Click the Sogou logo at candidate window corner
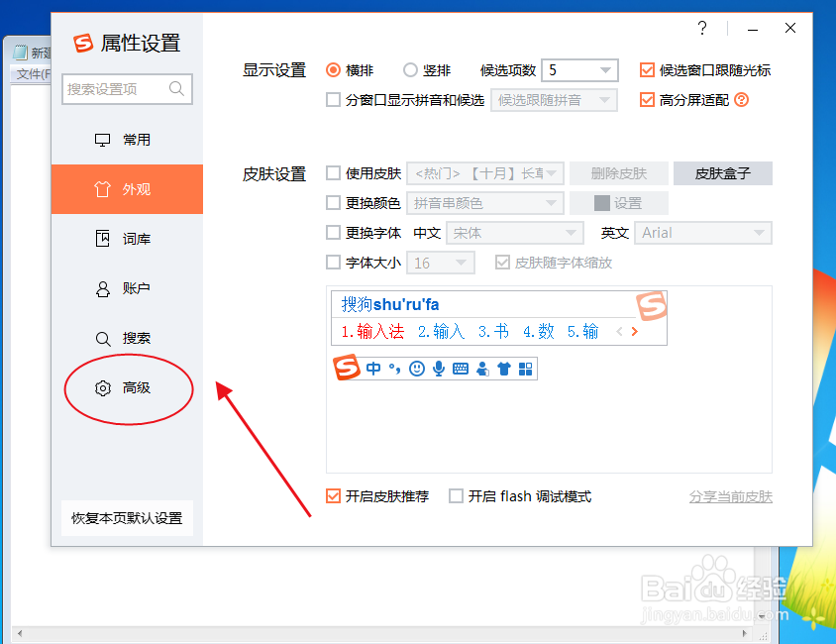This screenshot has height=644, width=836. click(651, 305)
